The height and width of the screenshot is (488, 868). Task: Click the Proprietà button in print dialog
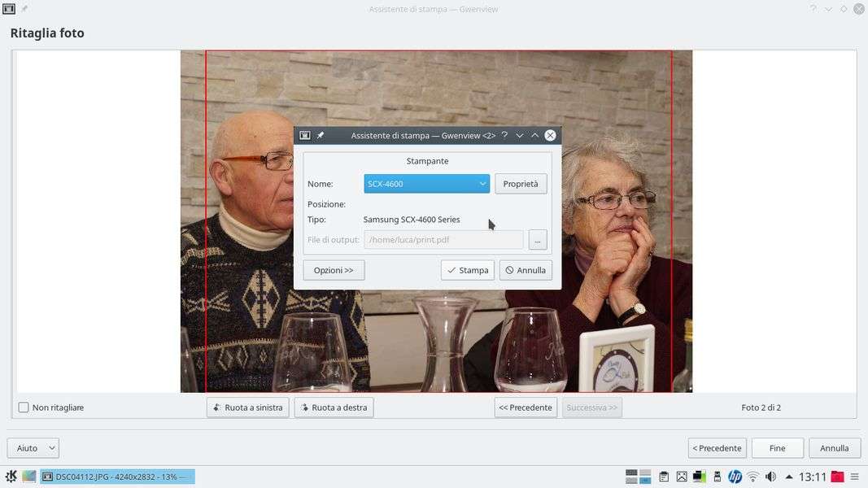(521, 184)
